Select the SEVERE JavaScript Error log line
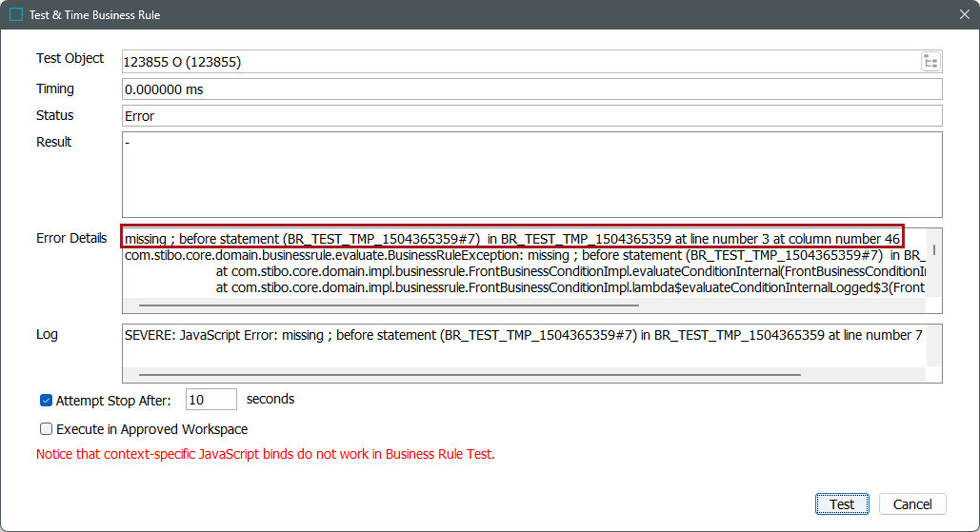The width and height of the screenshot is (980, 532). (x=523, y=335)
